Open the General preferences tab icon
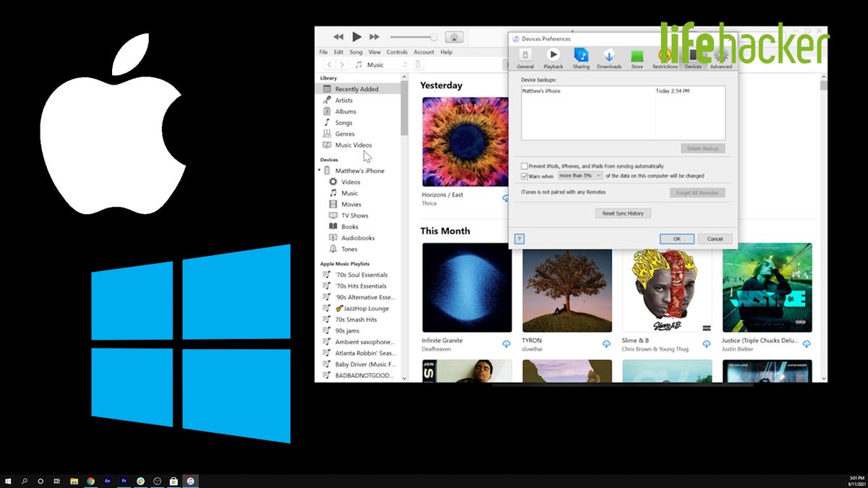The image size is (868, 488). tap(525, 55)
